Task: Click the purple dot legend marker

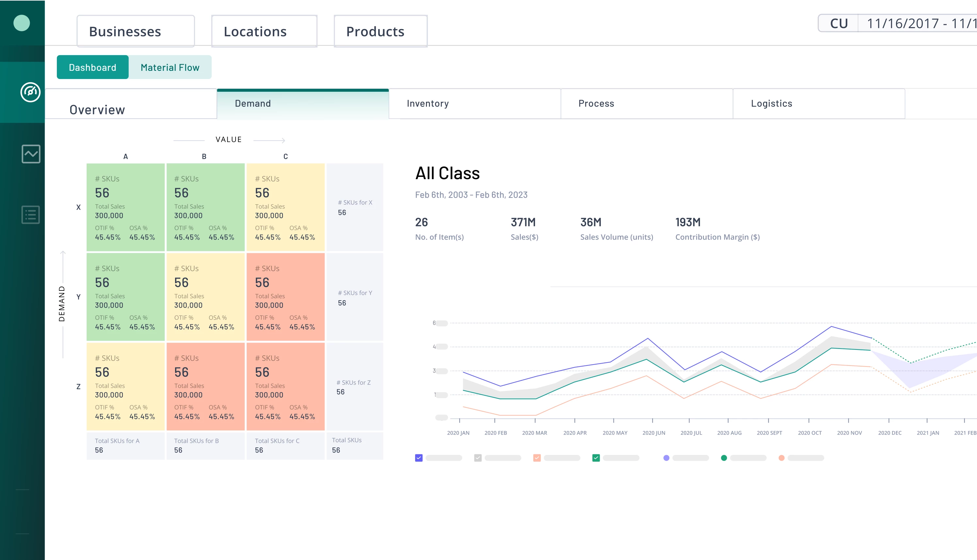Action: pos(666,458)
